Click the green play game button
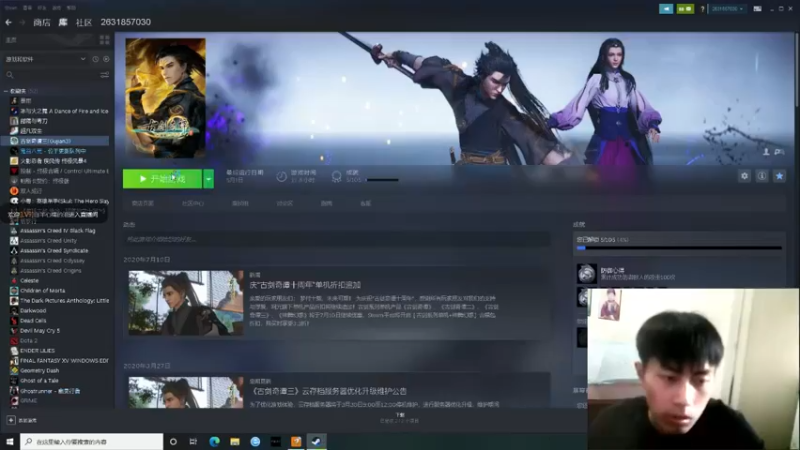This screenshot has width=800, height=450. coord(162,179)
